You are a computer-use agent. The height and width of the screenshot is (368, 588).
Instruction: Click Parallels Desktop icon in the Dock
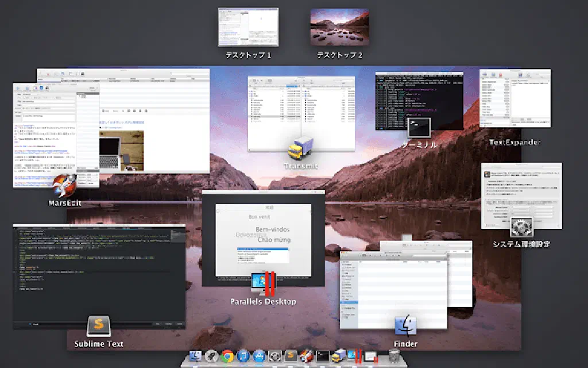coord(354,356)
